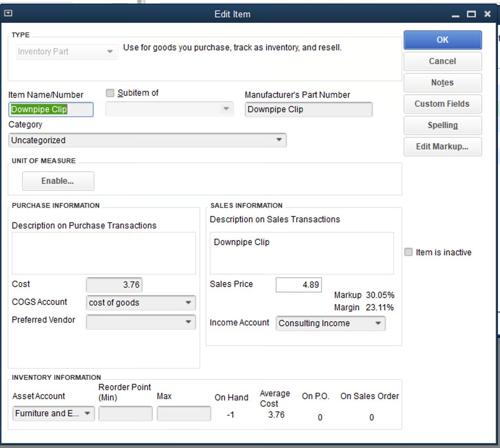Click the Reorder Point Min field
This screenshot has width=500, height=448.
point(126,413)
